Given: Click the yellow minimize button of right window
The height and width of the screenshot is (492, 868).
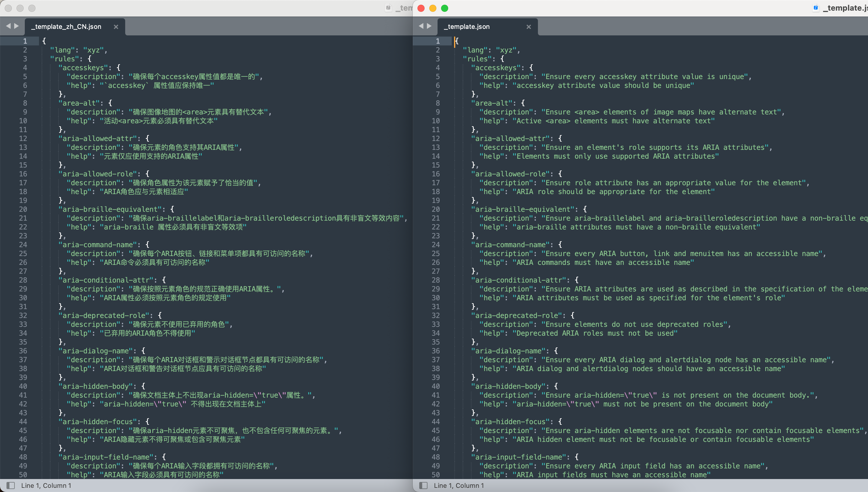Looking at the screenshot, I should pos(433,8).
